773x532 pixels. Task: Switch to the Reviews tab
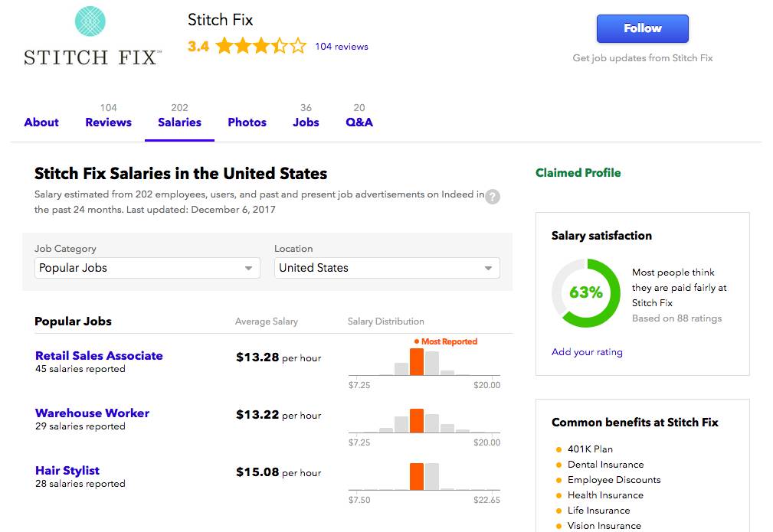click(109, 122)
